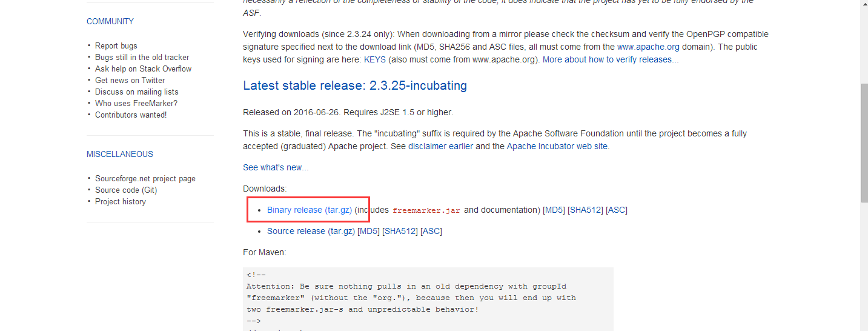This screenshot has width=868, height=331.
Task: Open the Report bugs link
Action: click(116, 45)
